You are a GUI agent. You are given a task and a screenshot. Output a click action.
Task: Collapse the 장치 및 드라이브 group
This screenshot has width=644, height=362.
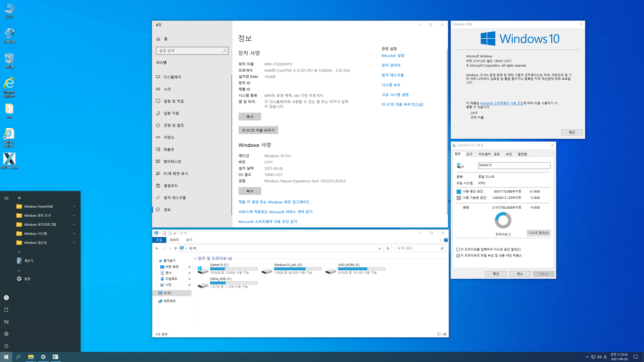click(195, 259)
